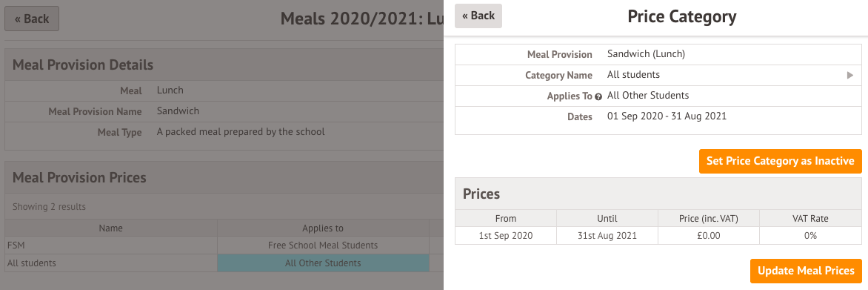The height and width of the screenshot is (290, 868).
Task: Click the 0% VAT rate cell
Action: 810,236
